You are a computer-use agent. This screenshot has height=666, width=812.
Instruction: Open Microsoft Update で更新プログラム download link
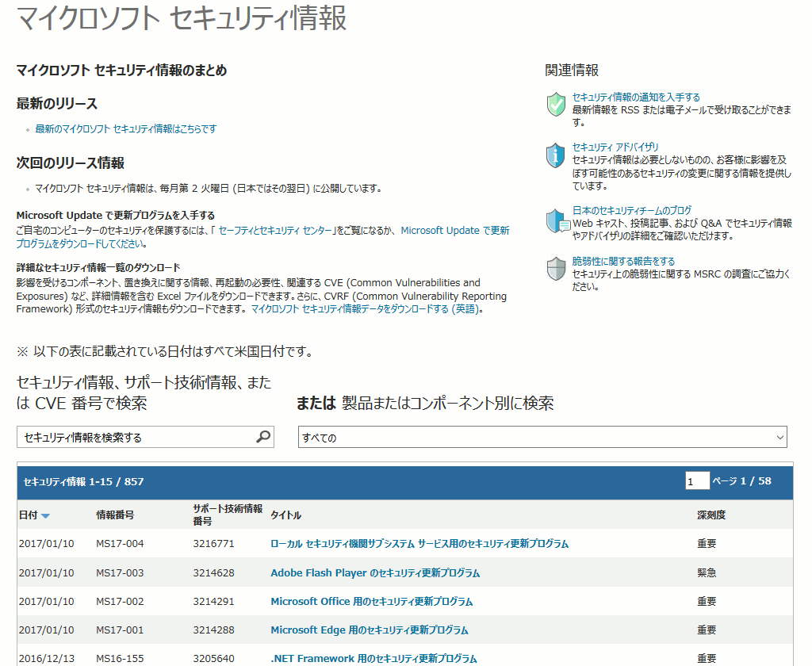click(262, 237)
